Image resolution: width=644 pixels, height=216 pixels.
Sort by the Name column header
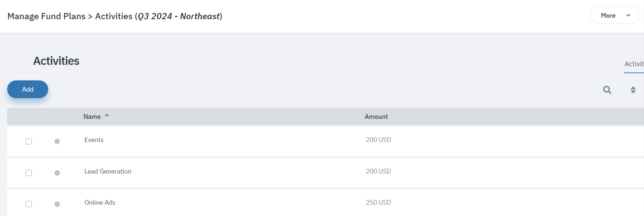(92, 117)
